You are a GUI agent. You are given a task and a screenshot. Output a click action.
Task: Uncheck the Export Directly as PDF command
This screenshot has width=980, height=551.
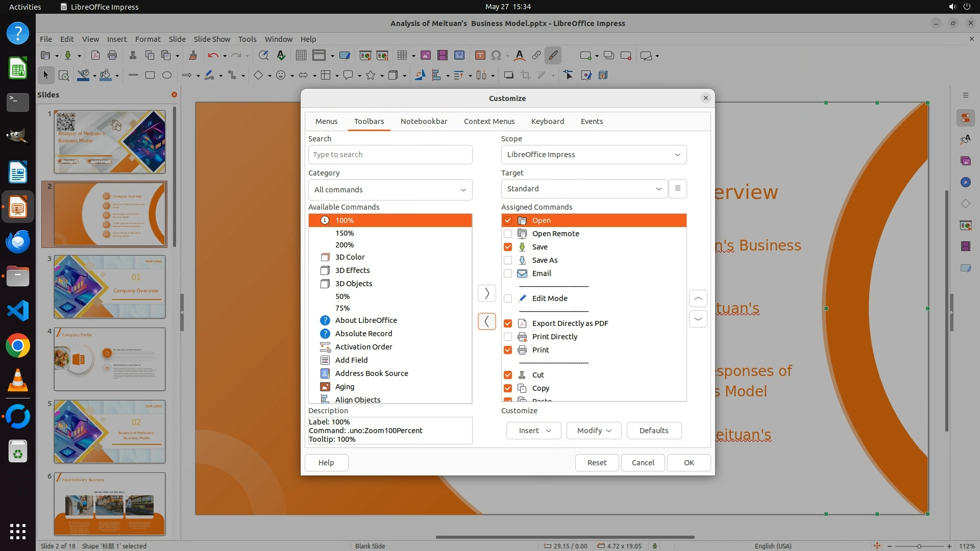[x=508, y=323]
